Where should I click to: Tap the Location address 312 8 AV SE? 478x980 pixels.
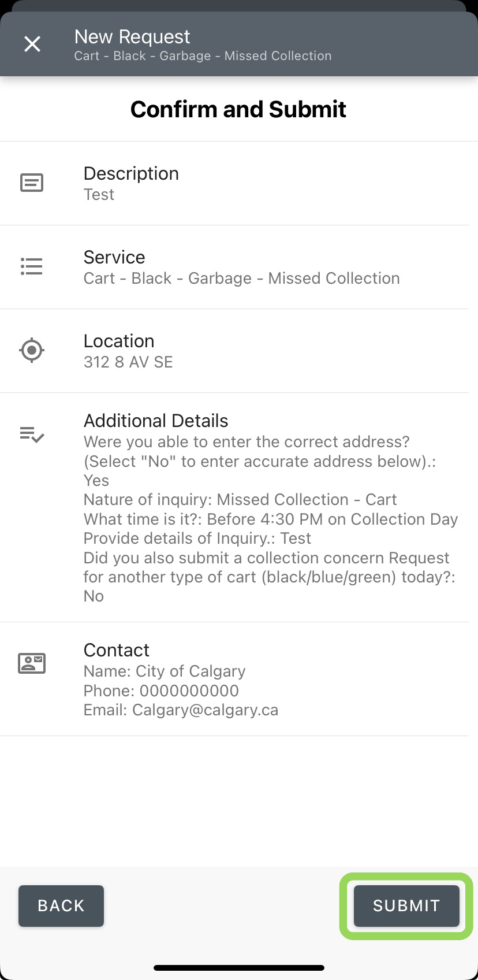click(x=128, y=362)
